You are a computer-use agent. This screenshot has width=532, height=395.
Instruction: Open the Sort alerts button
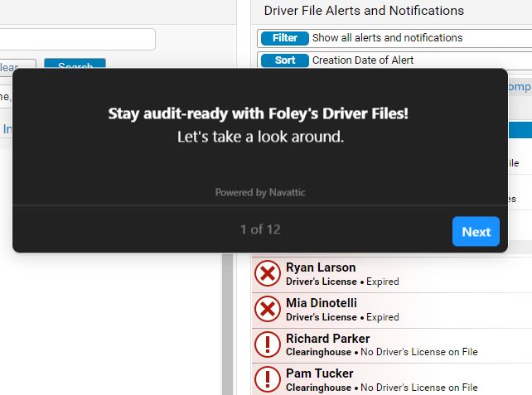point(285,60)
